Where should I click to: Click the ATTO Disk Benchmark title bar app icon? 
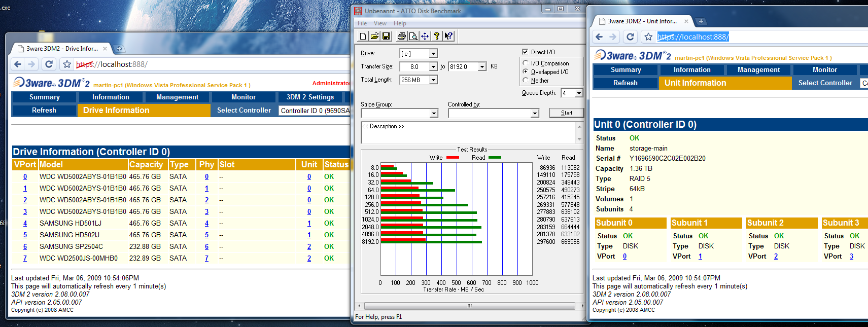coord(358,11)
